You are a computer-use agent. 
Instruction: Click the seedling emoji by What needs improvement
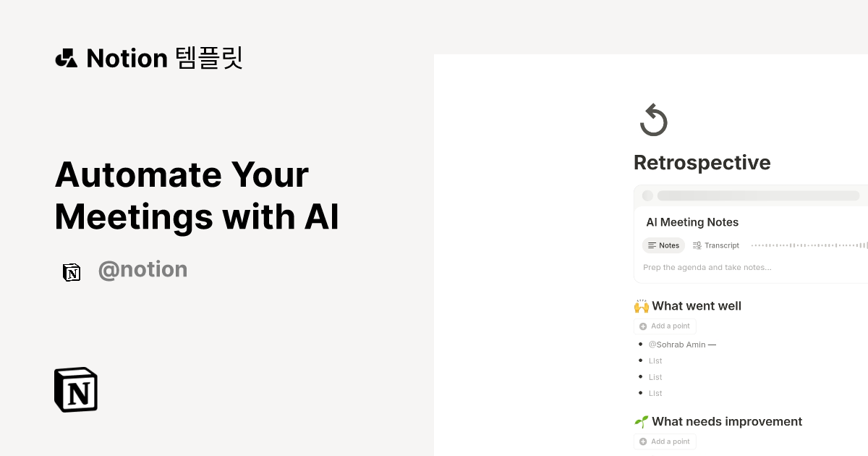point(641,422)
